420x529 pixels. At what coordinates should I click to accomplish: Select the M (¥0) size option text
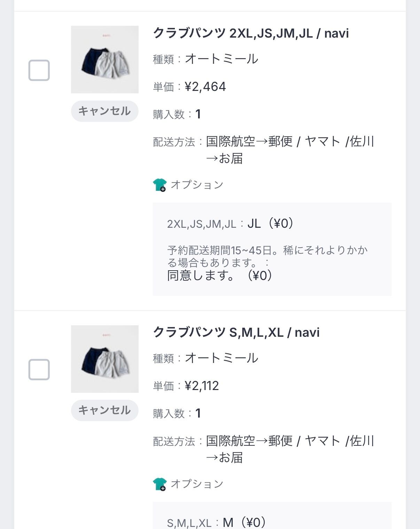244,522
